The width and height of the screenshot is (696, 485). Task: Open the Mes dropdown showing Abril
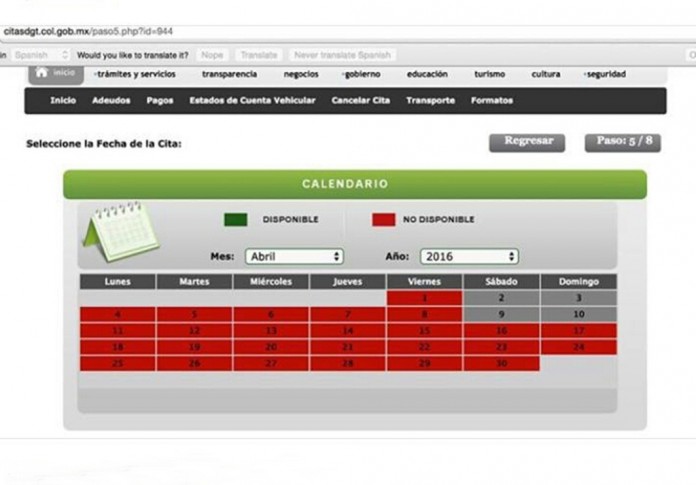(294, 256)
